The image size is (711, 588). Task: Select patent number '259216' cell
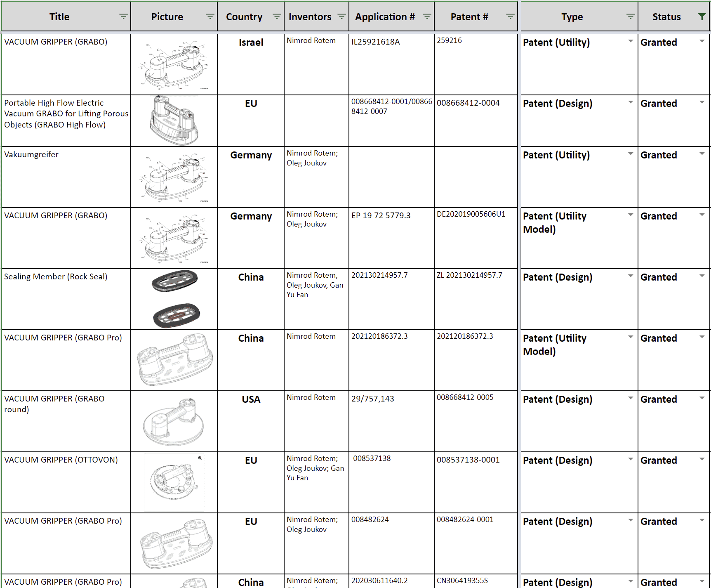coord(476,64)
